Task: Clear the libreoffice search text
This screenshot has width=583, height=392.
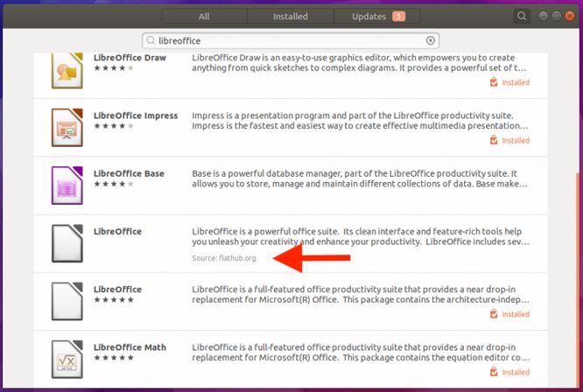Action: (430, 40)
